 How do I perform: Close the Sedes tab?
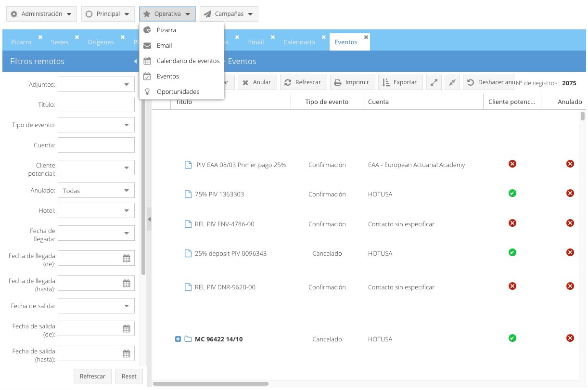point(77,37)
